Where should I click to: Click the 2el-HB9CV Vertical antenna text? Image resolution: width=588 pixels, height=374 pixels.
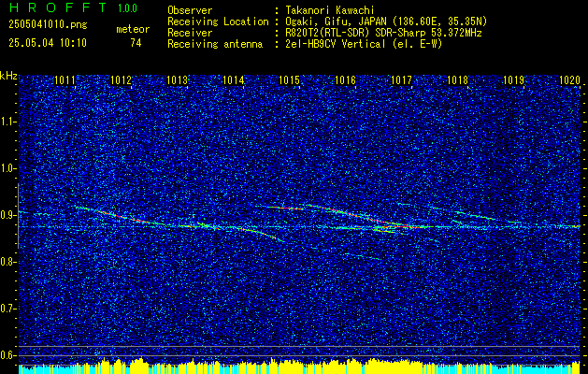pyautogui.click(x=364, y=44)
